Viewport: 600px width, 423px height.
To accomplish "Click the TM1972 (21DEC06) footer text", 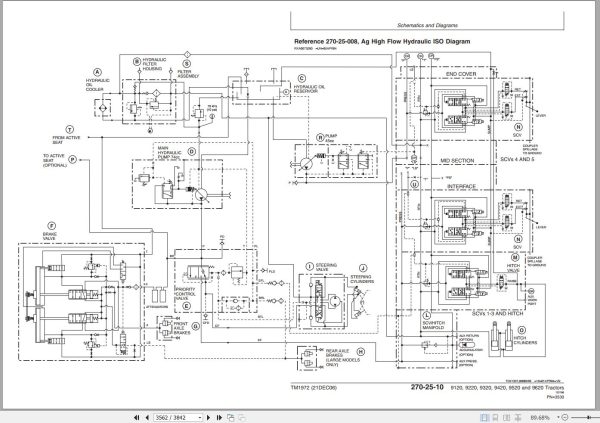I will click(x=314, y=388).
